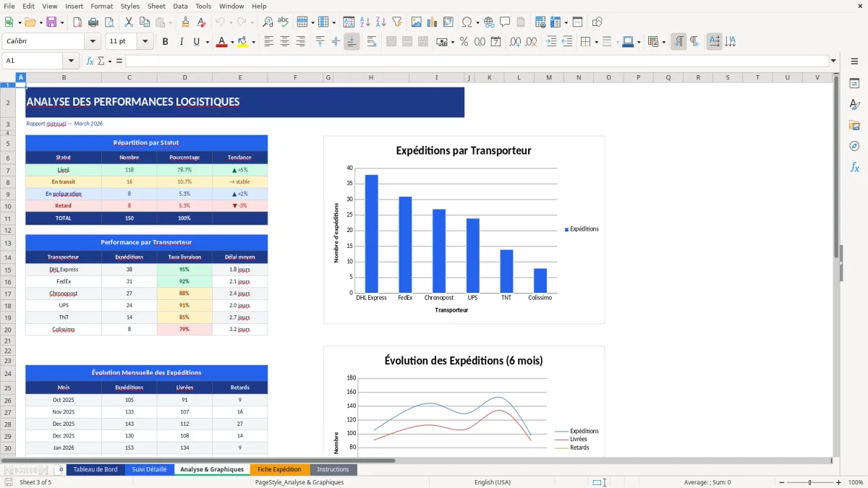868x488 pixels.
Task: Insert Chart icon in toolbar
Action: 433,22
